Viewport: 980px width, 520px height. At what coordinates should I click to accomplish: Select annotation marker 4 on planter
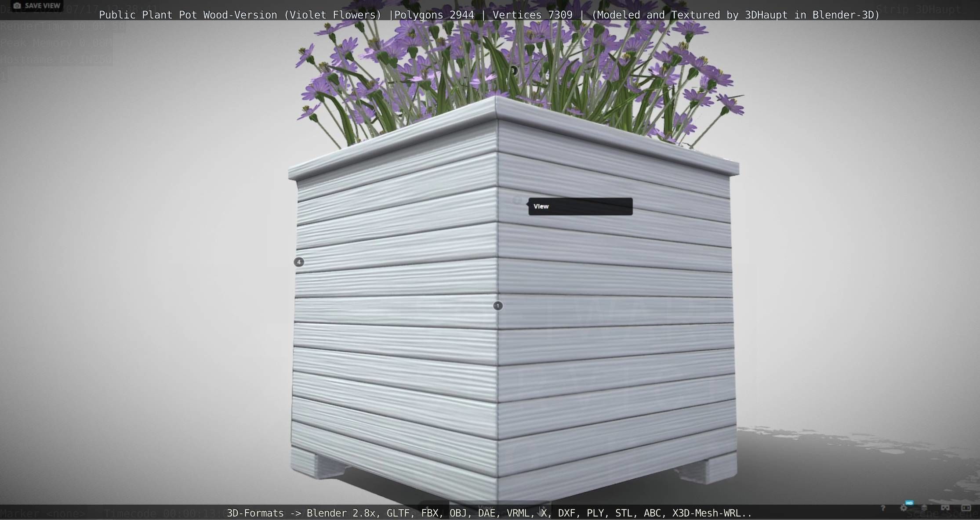[299, 262]
